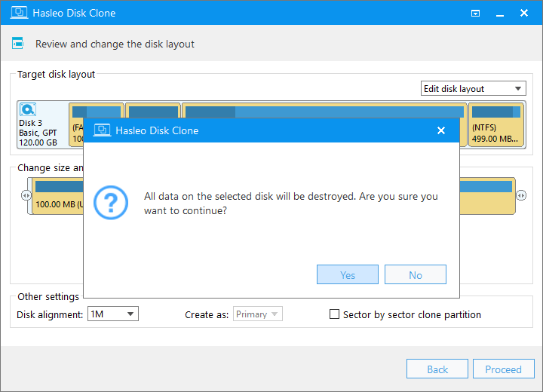Confirm with the Yes button

pos(348,274)
